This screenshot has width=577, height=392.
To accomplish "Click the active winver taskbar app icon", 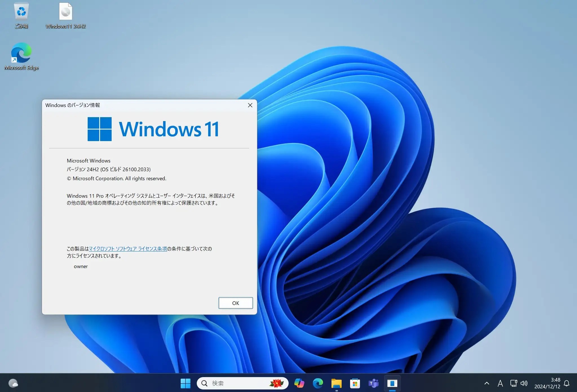I will click(x=392, y=383).
